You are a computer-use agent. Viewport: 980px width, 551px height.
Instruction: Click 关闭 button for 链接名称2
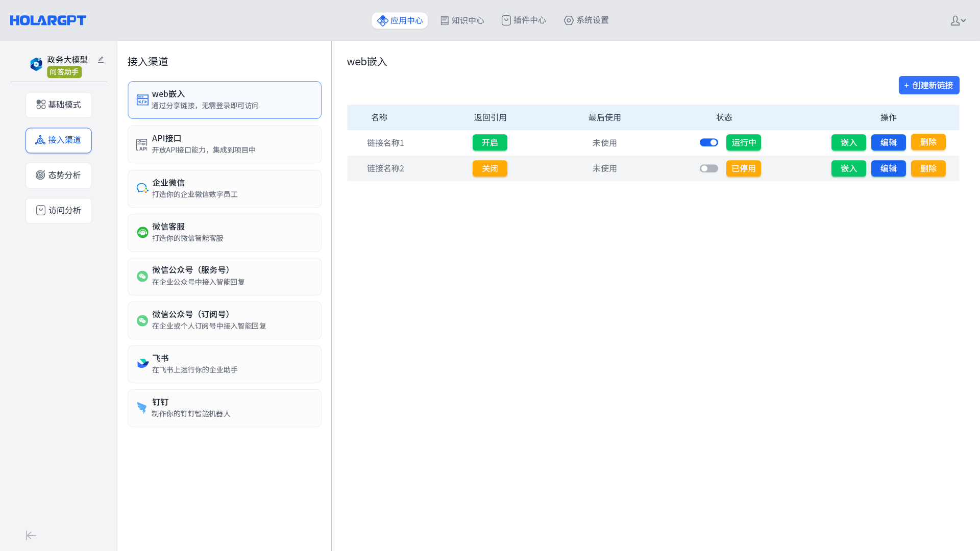[490, 168]
